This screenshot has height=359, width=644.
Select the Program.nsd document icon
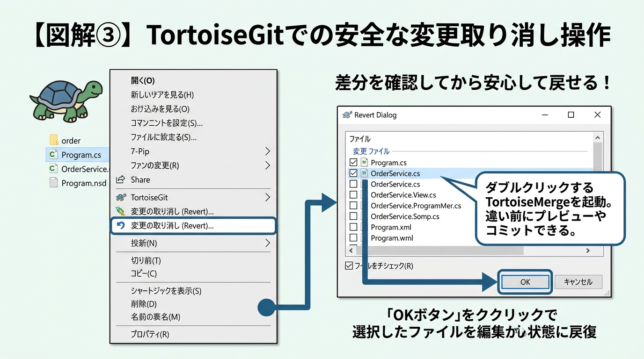[x=54, y=183]
